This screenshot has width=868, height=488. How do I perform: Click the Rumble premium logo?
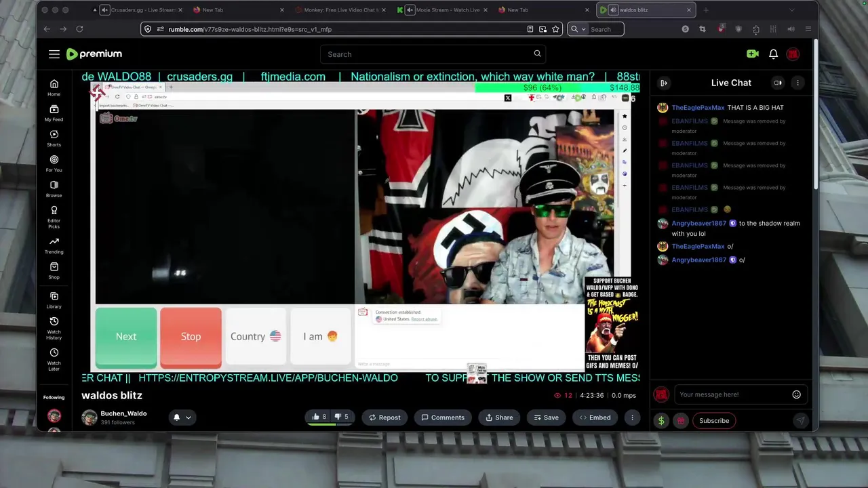click(94, 54)
